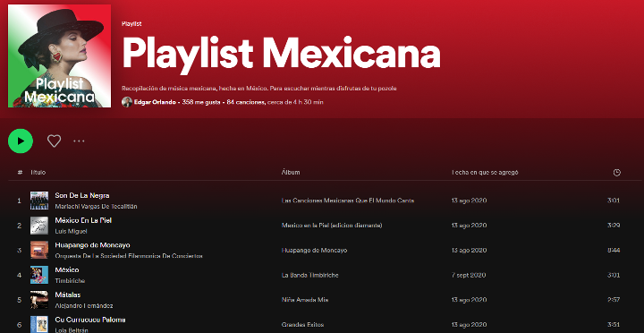Select the song Huapango de Moncayo

tap(92, 245)
